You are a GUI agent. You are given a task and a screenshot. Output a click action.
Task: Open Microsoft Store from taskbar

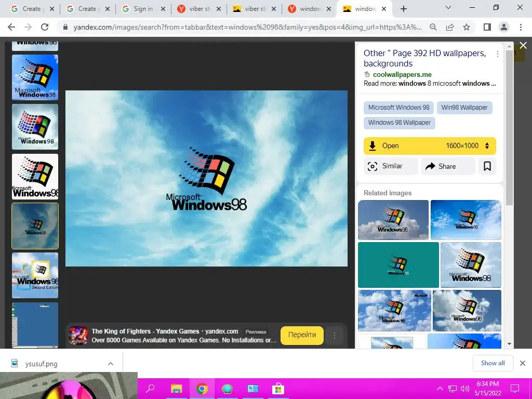coord(278,389)
